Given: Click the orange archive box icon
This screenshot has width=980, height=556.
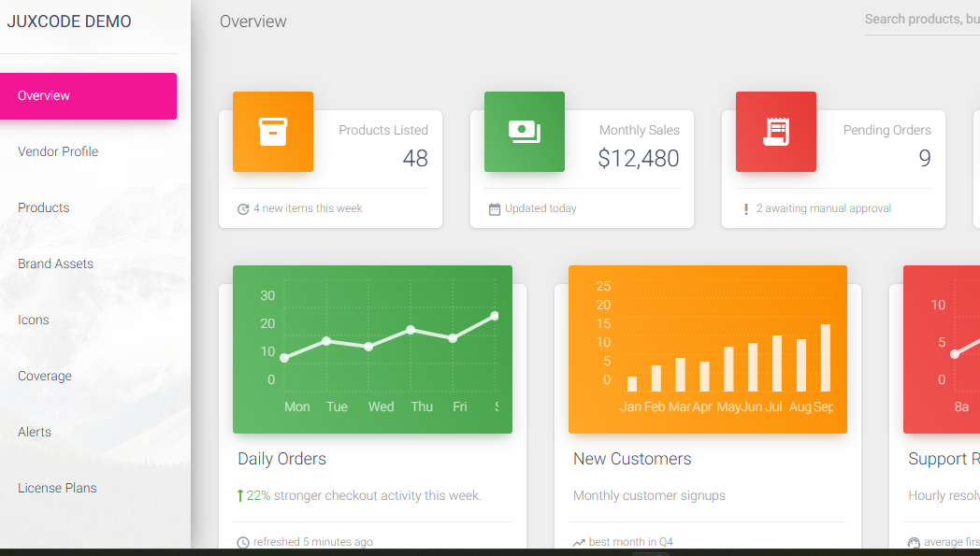Looking at the screenshot, I should [272, 132].
